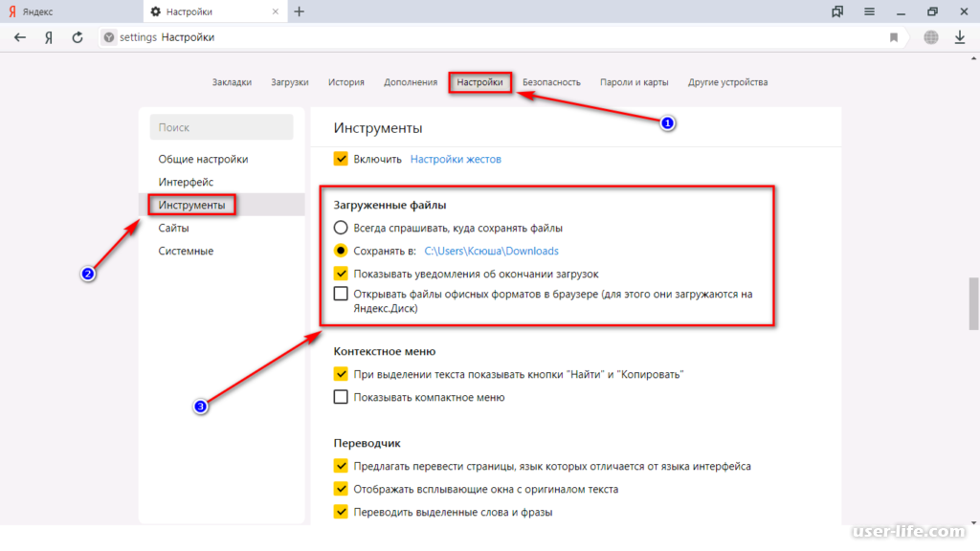
Task: Switch to the Яндекс tab
Action: (71, 11)
